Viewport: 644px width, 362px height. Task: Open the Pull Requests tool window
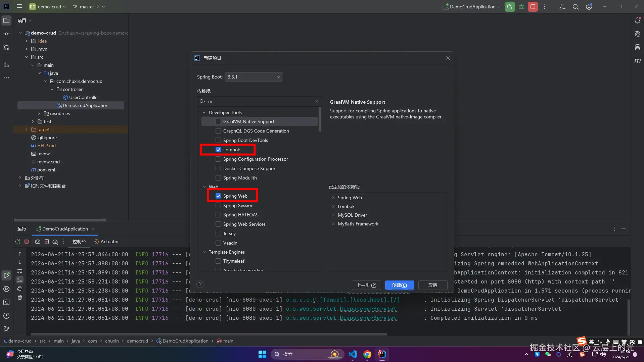point(6,47)
